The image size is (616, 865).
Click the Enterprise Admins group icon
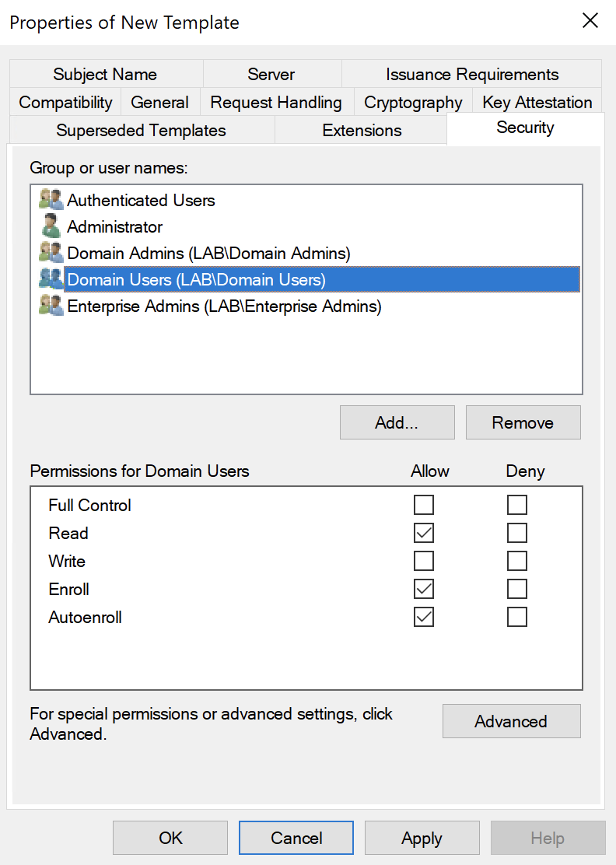(x=51, y=306)
